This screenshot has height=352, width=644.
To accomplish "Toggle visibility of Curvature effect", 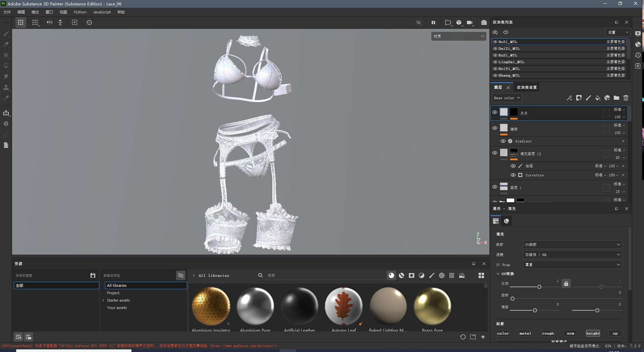I will [513, 175].
